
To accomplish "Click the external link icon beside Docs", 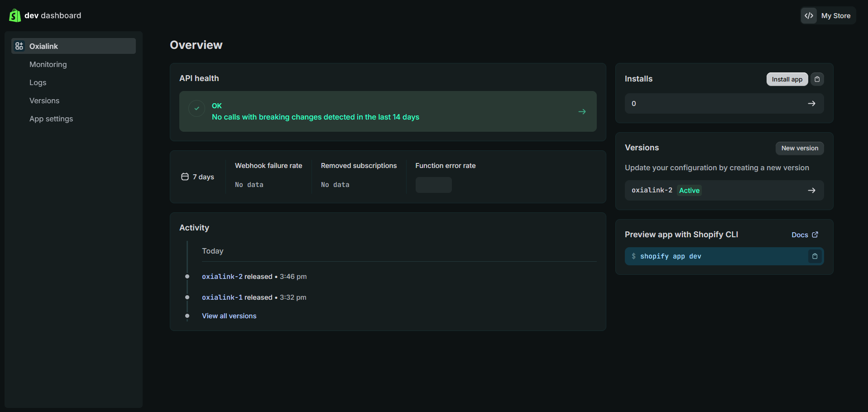I will [x=815, y=235].
